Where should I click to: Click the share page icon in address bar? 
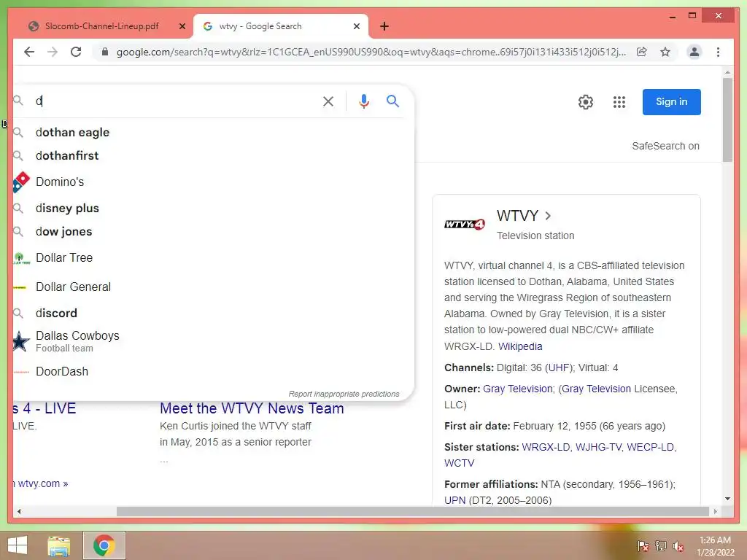pos(642,52)
